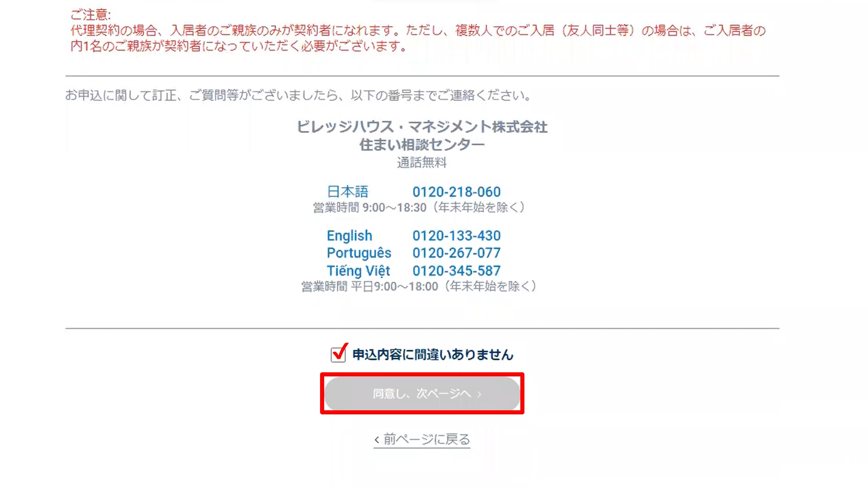This screenshot has width=868, height=488.
Task: Click the right chevron on agree button
Action: (479, 394)
